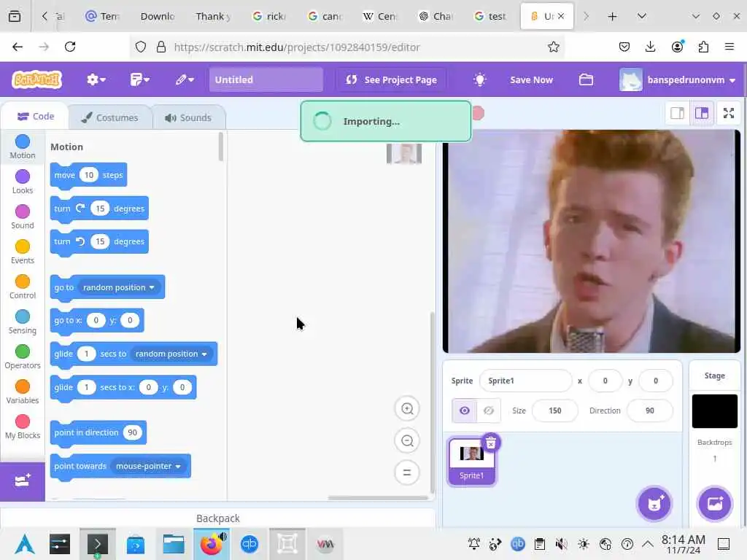Enter full screen stage mode
The width and height of the screenshot is (747, 560).
tap(729, 113)
